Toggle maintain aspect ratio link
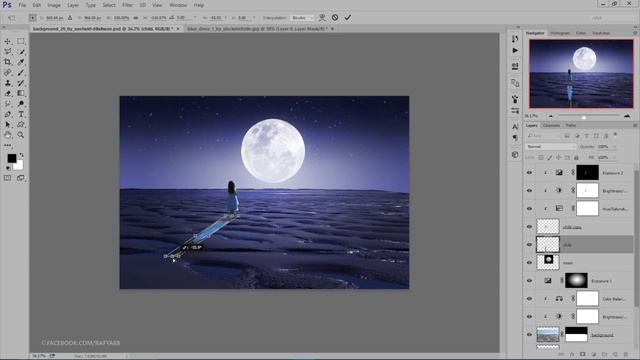This screenshot has height=360, width=640. click(x=136, y=18)
